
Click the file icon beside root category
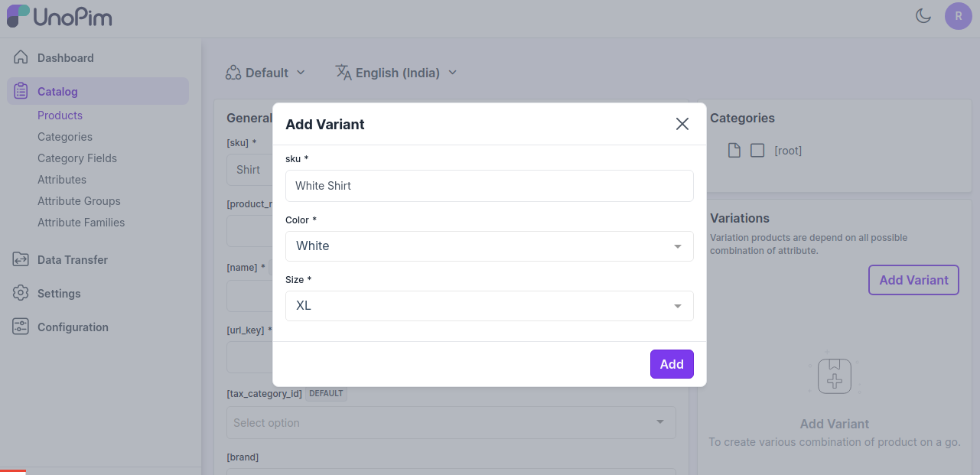click(734, 151)
